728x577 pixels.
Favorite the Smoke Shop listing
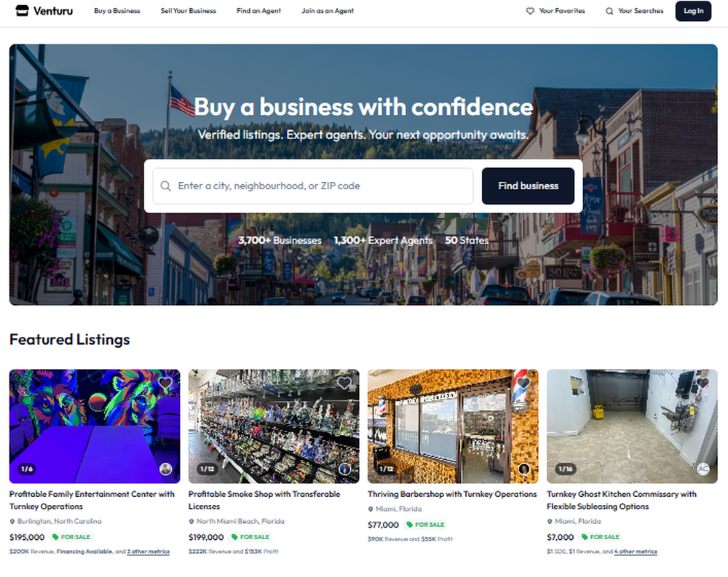[x=344, y=383]
